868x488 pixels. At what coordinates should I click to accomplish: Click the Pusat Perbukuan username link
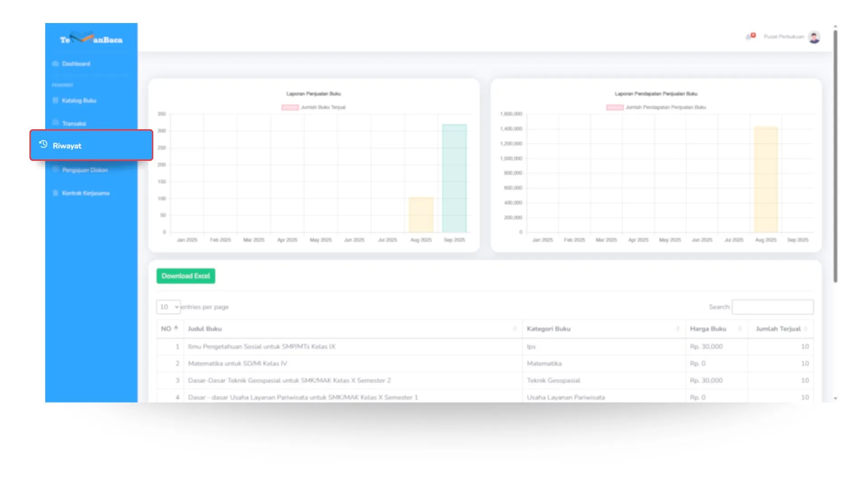click(x=783, y=37)
